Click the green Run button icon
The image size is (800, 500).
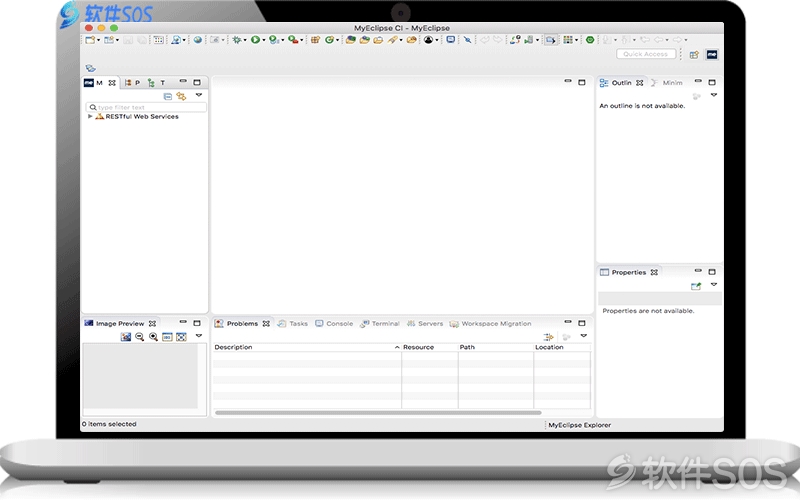click(x=255, y=40)
